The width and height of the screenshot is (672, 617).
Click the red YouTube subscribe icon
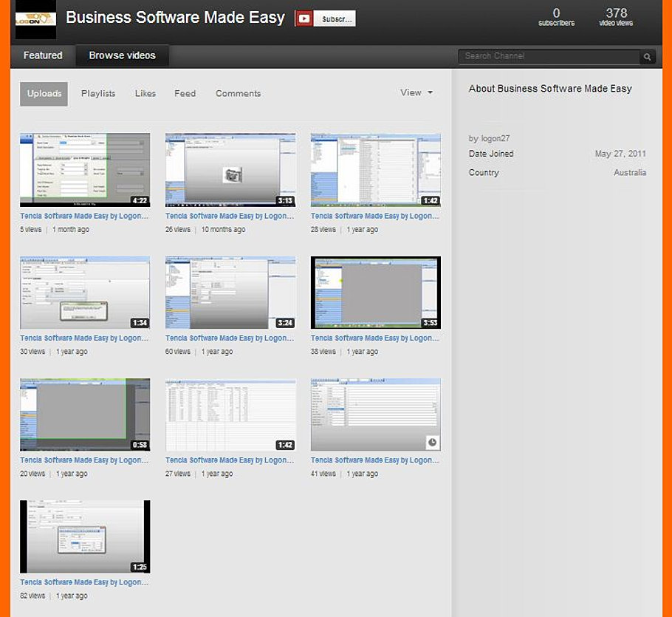click(x=304, y=18)
